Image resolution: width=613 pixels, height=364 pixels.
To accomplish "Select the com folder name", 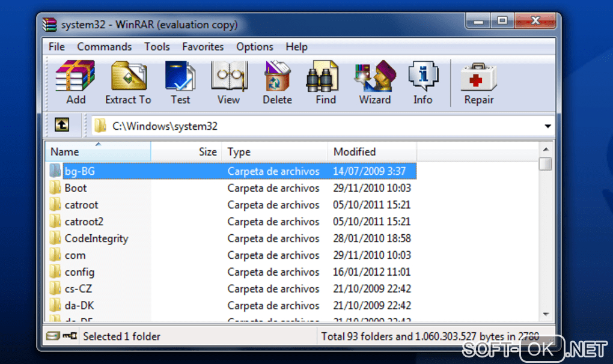I will (x=75, y=255).
